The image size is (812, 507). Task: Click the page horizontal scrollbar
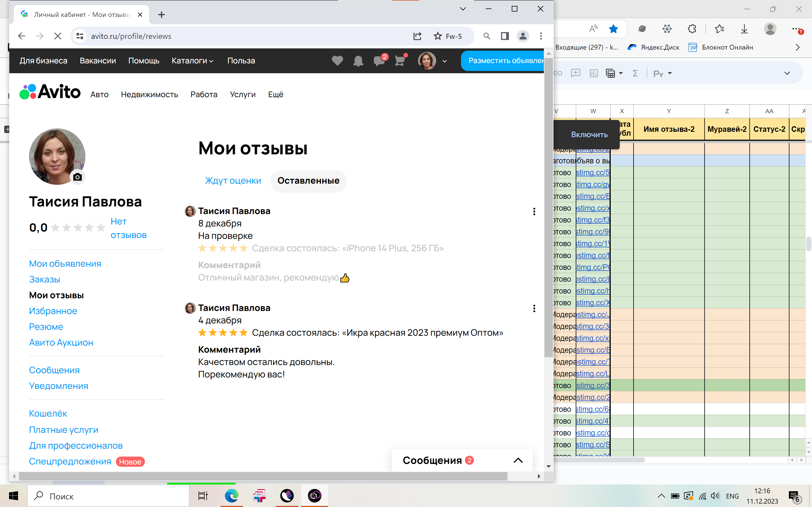coord(262,476)
